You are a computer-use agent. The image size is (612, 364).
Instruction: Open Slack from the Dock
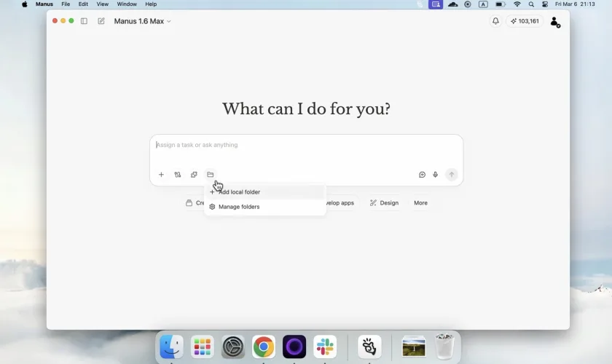click(325, 347)
